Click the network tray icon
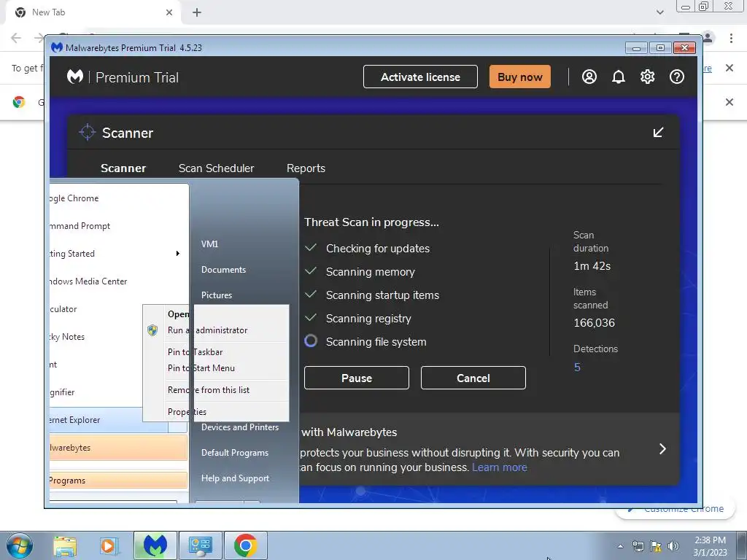 638,546
